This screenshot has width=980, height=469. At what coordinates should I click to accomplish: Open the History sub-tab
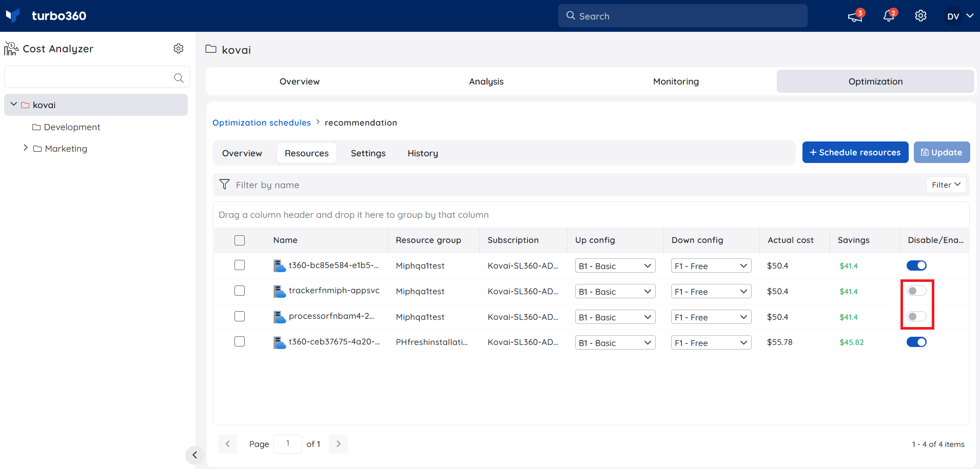click(x=423, y=153)
